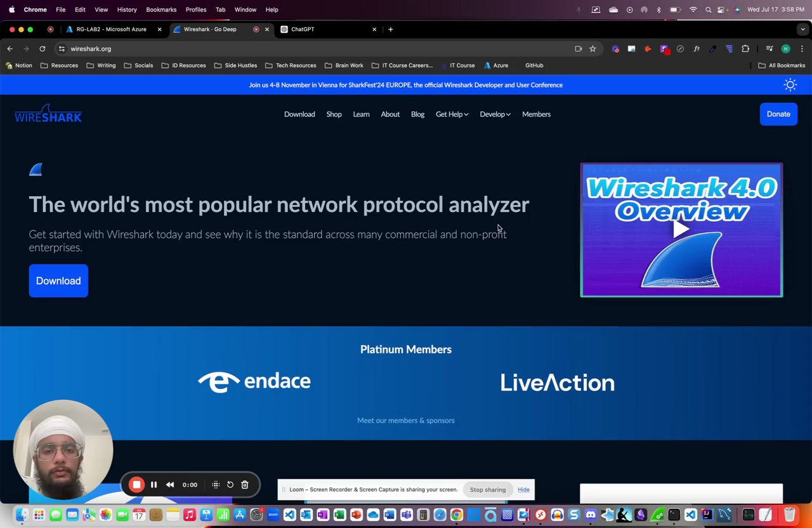
Task: Open the media control music-note icon
Action: 769,49
